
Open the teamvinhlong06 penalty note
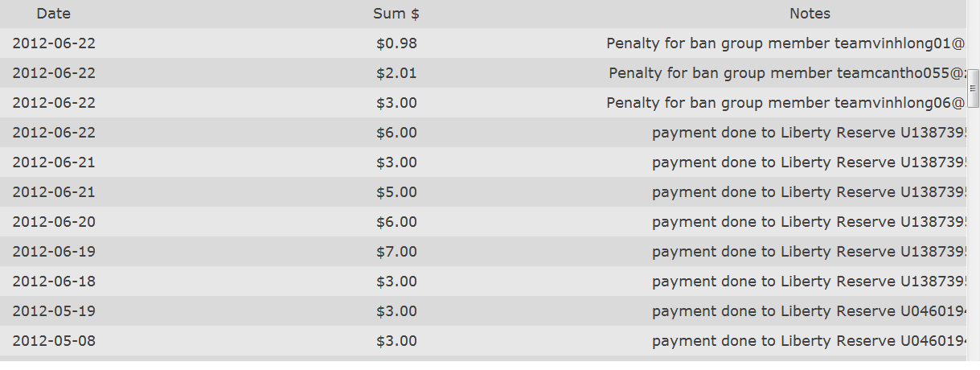[x=785, y=103]
